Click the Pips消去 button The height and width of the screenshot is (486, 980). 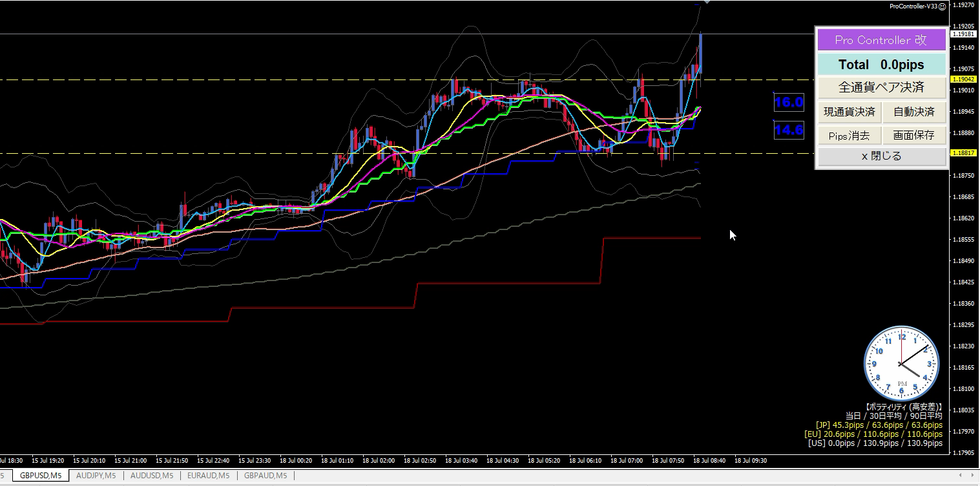pos(849,136)
